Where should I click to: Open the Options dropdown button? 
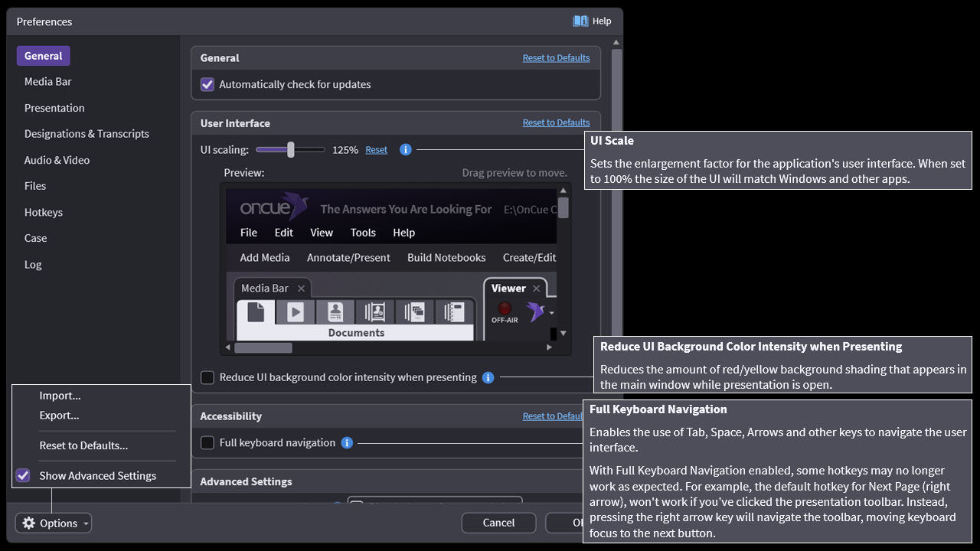pyautogui.click(x=54, y=523)
